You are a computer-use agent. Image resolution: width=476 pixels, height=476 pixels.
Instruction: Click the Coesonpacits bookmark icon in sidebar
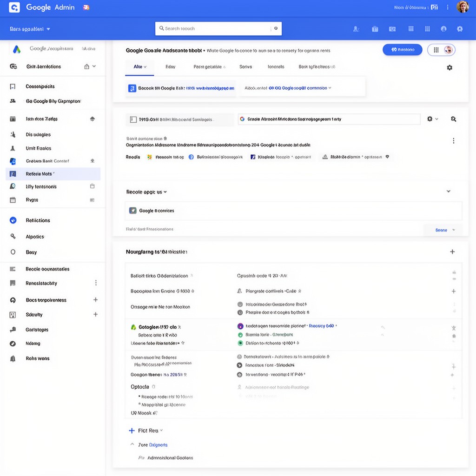click(13, 86)
